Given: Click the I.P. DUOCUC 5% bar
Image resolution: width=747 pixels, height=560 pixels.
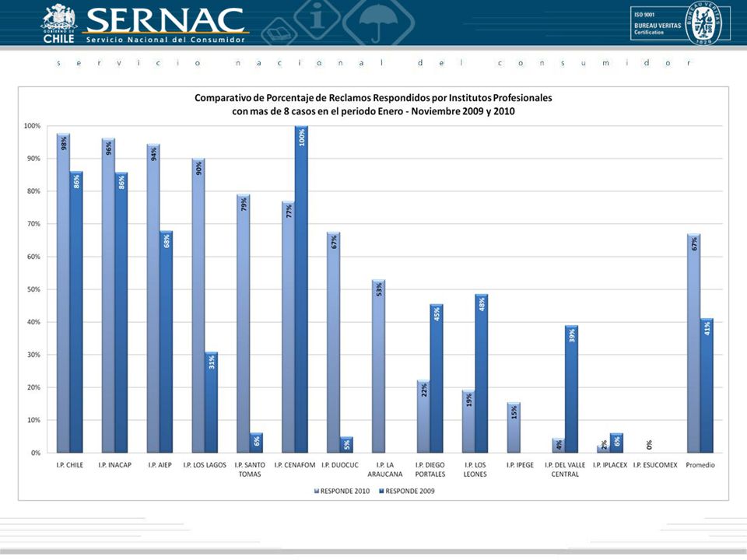Looking at the screenshot, I should click(347, 445).
